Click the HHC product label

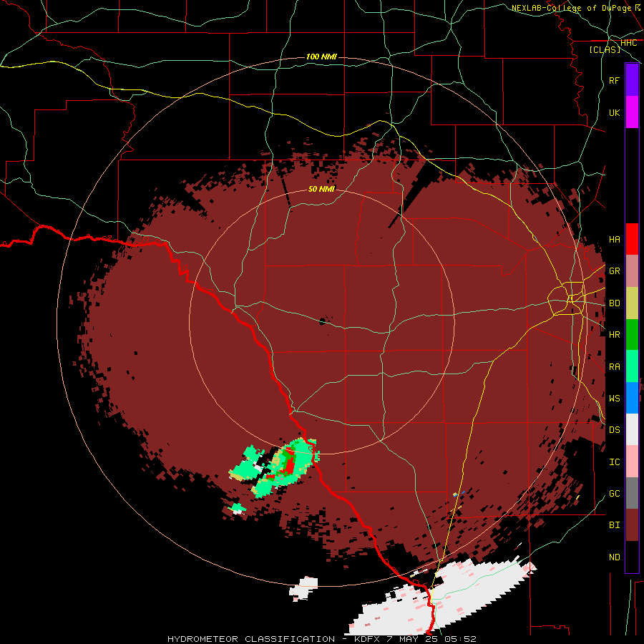[x=628, y=42]
